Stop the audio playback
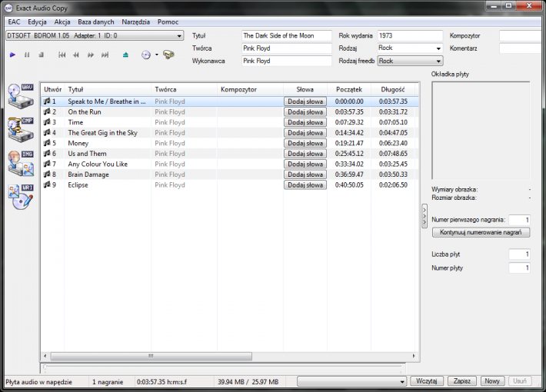546x392 pixels. [41, 55]
